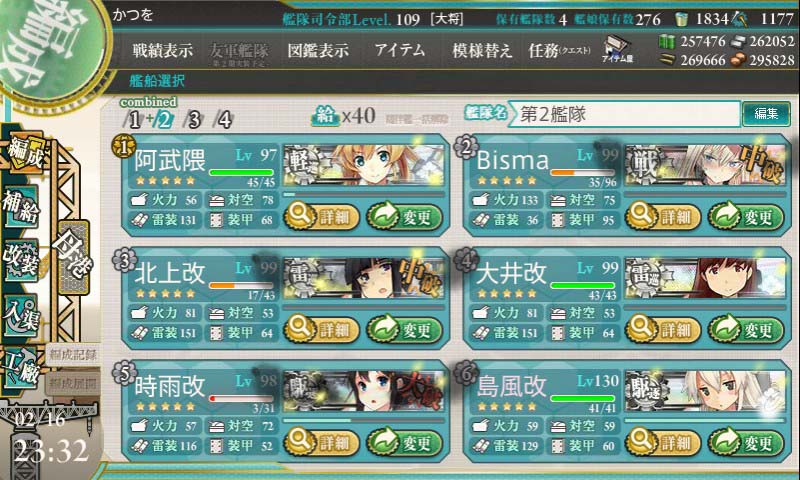Open 図鑑表示 encyclopedia menu
Image resolution: width=800 pixels, height=480 pixels.
[318, 50]
